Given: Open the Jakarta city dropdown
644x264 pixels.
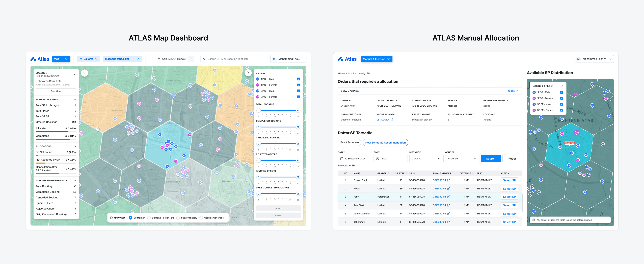Looking at the screenshot, I should pos(88,59).
